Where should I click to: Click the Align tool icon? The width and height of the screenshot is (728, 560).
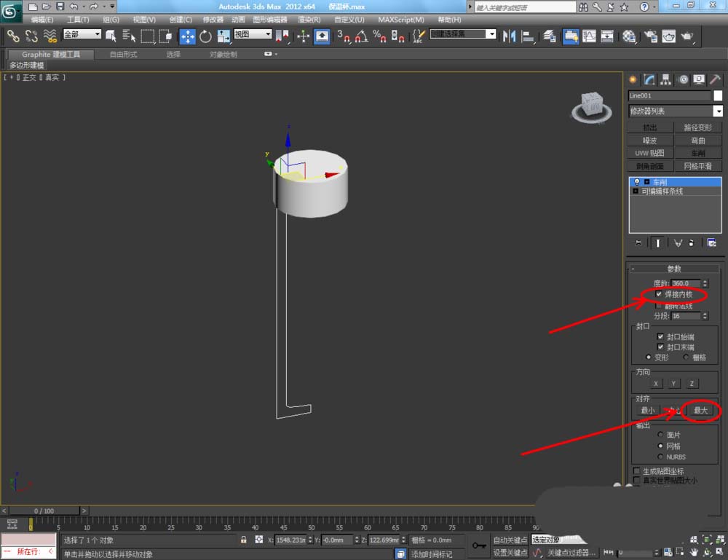coord(528,36)
